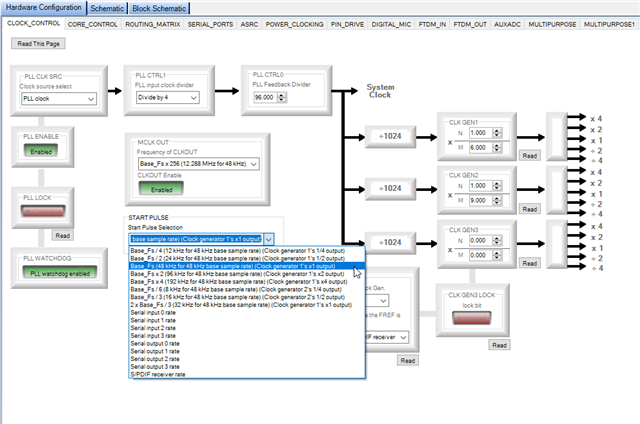Select Serial output 3 rate
Viewport: 640px width, 424px height.
(x=247, y=367)
